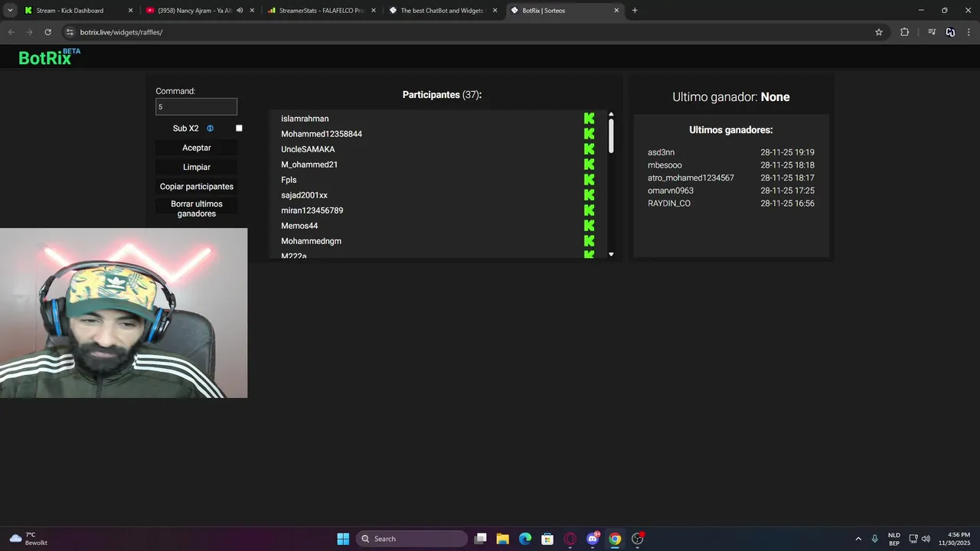Mute the Nancy Ajram tab audio icon
Image resolution: width=980 pixels, height=551 pixels.
[x=240, y=11]
